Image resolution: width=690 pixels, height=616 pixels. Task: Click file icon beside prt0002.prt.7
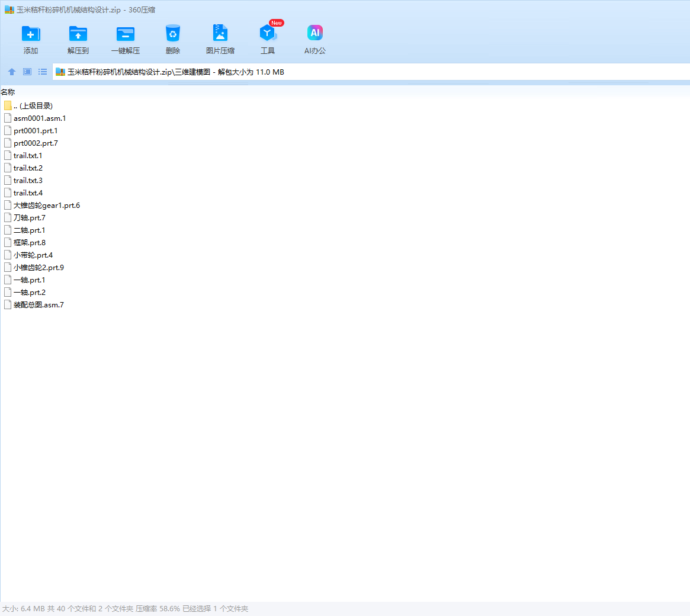pyautogui.click(x=8, y=143)
